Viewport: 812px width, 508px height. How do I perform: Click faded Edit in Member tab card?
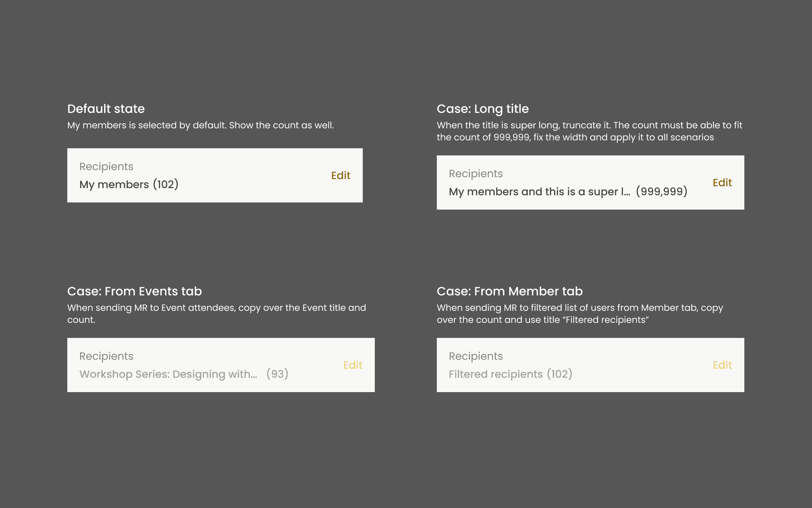coord(722,365)
